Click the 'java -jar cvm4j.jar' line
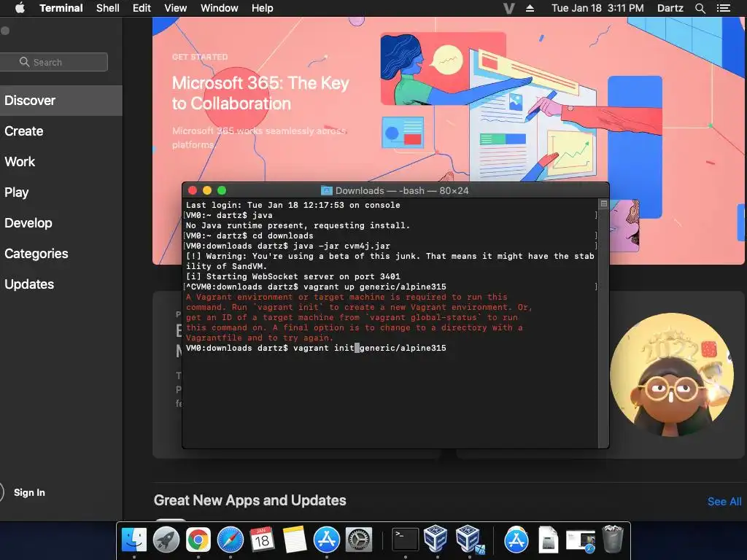This screenshot has width=747, height=560. pyautogui.click(x=287, y=246)
